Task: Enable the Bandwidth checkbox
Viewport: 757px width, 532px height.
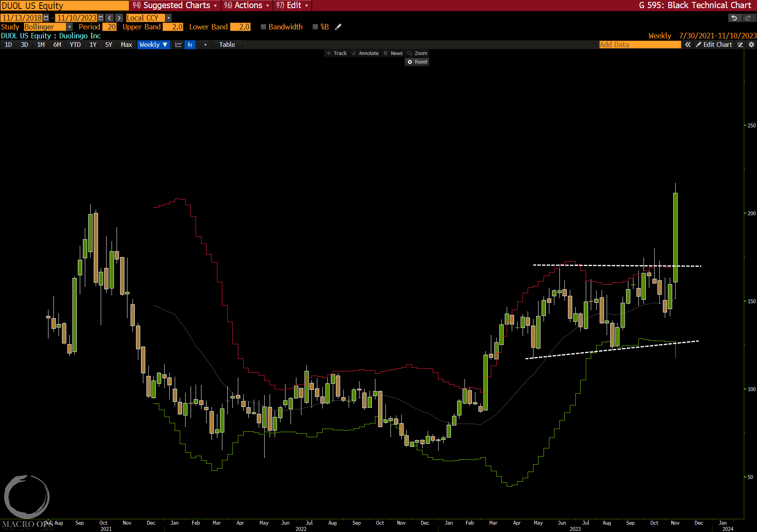Action: coord(263,27)
